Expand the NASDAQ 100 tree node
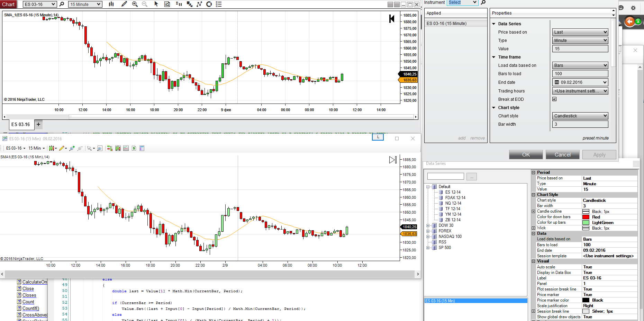This screenshot has height=321, width=644. tap(428, 237)
